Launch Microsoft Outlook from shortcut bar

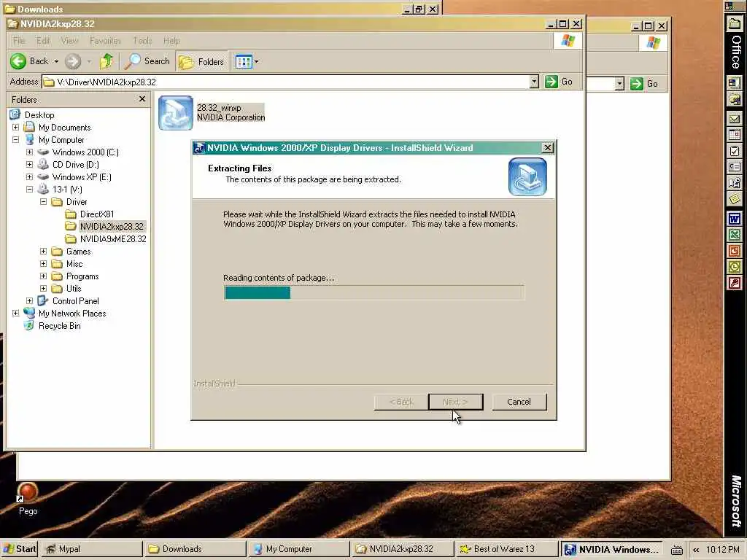tap(735, 267)
